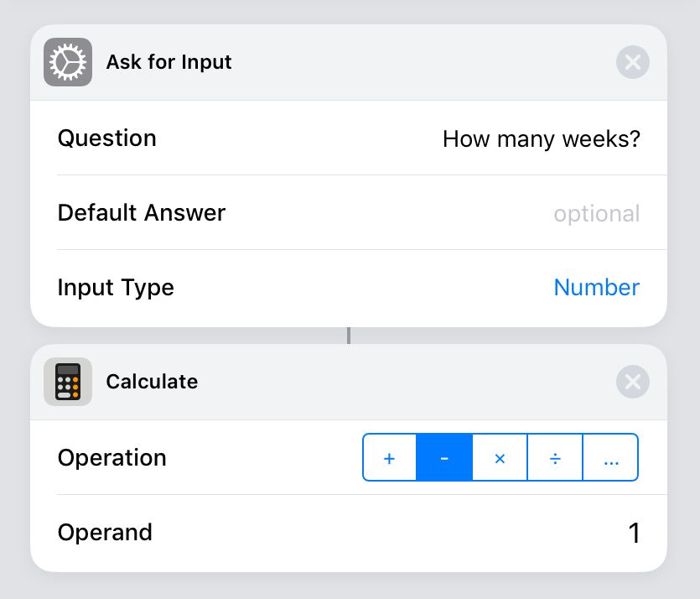Select the subtraction operation
Screen dimensions: 700x599
pyautogui.click(x=444, y=457)
